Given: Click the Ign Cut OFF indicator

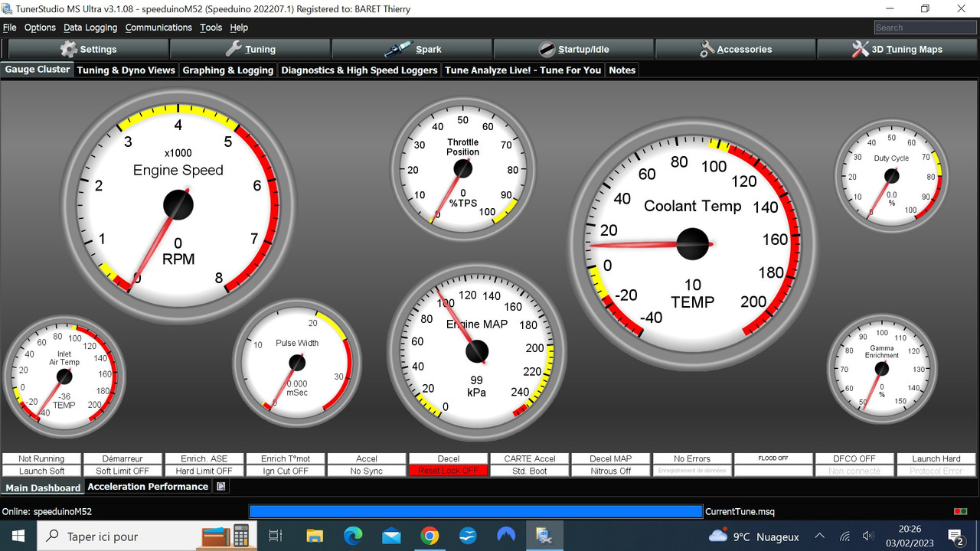Looking at the screenshot, I should pyautogui.click(x=286, y=471).
